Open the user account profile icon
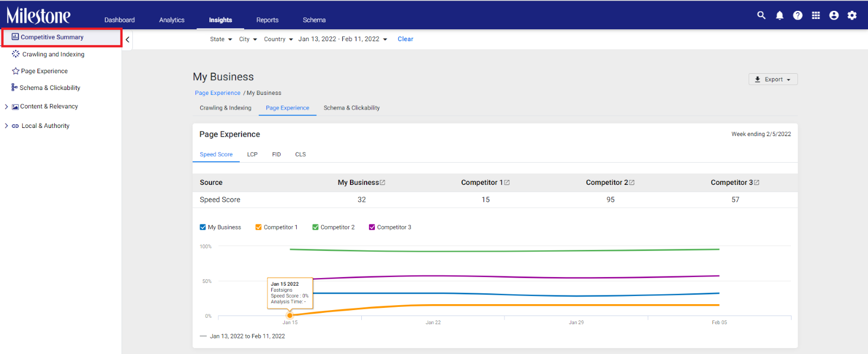Image resolution: width=868 pixels, height=354 pixels. point(834,15)
